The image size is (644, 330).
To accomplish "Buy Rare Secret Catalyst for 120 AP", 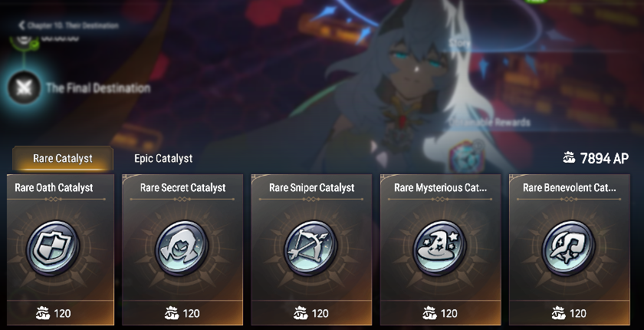I will [x=182, y=313].
